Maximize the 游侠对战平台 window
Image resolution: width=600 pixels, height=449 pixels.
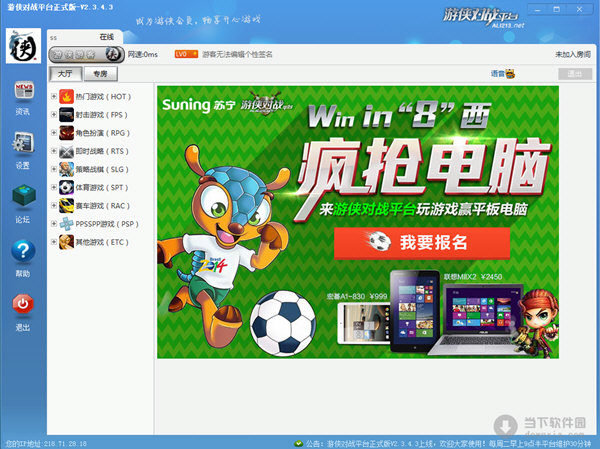pyautogui.click(x=557, y=9)
